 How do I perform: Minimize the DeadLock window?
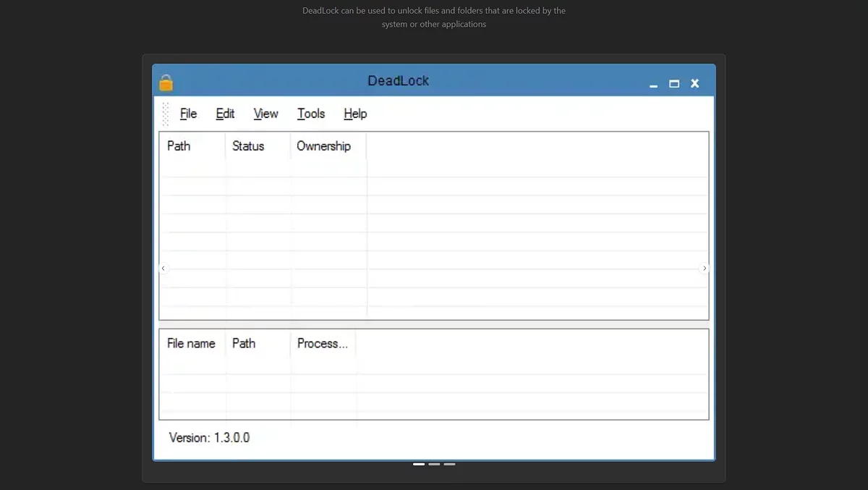pyautogui.click(x=654, y=84)
